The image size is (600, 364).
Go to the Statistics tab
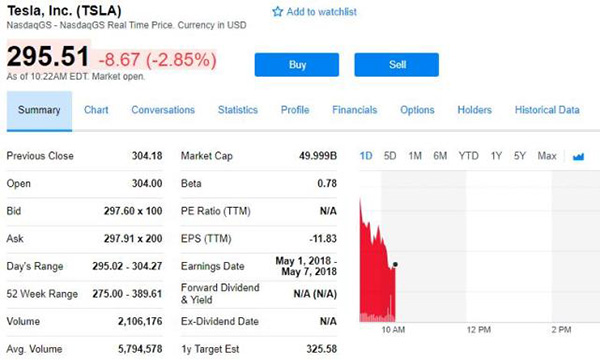click(x=238, y=110)
